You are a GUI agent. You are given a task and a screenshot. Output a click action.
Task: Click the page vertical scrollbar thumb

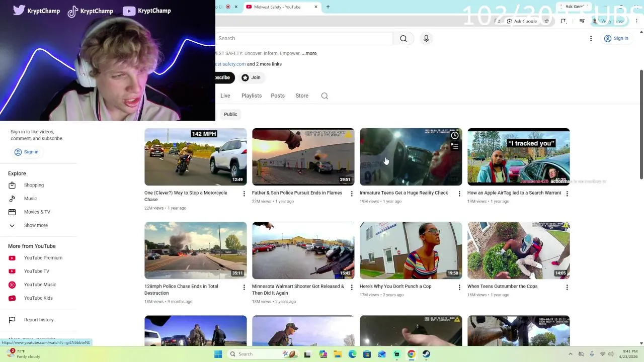(641, 124)
